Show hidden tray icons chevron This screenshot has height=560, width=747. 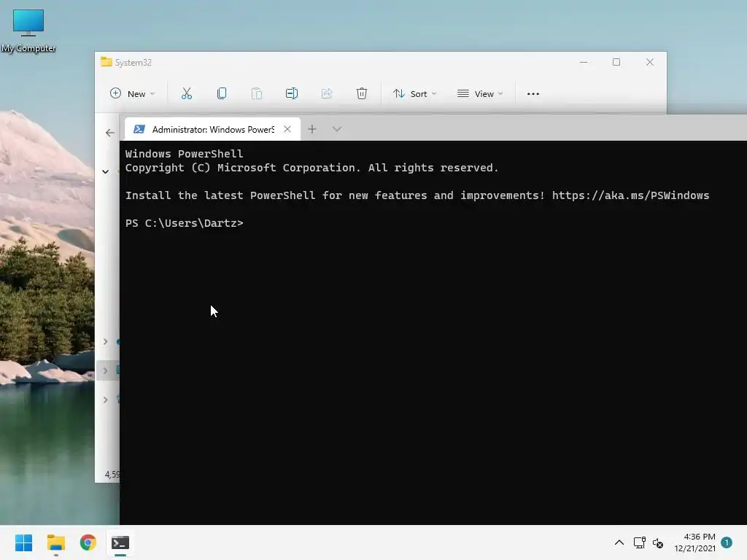619,542
